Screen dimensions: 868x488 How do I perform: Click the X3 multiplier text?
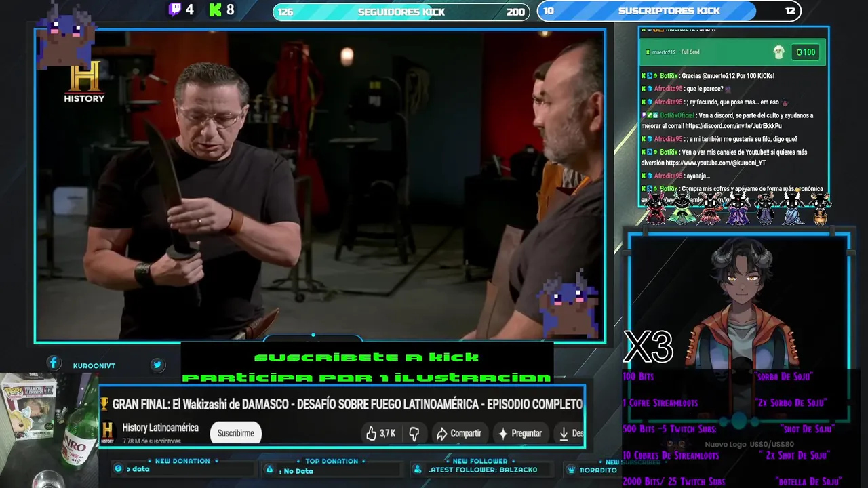(648, 347)
